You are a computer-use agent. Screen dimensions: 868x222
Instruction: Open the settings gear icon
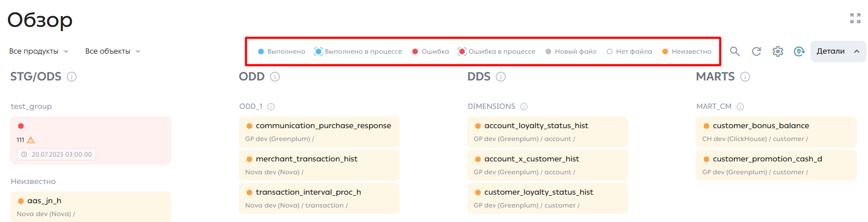778,51
